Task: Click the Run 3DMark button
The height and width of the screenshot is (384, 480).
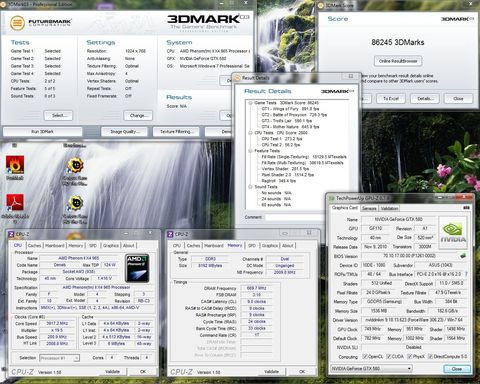Action: 43,132
